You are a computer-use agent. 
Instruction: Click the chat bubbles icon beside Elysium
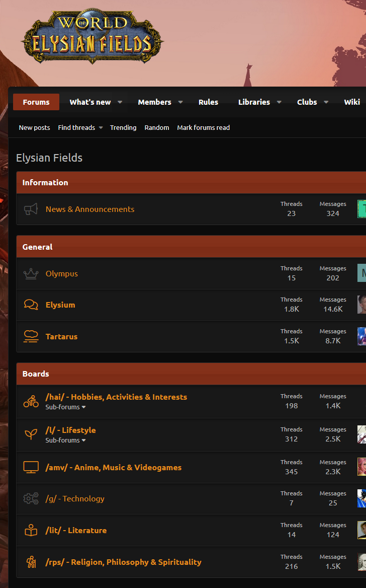click(x=31, y=305)
